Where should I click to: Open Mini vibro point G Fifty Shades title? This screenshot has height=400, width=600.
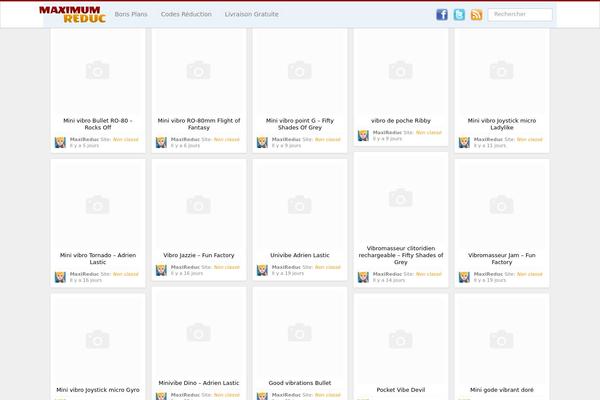300,124
